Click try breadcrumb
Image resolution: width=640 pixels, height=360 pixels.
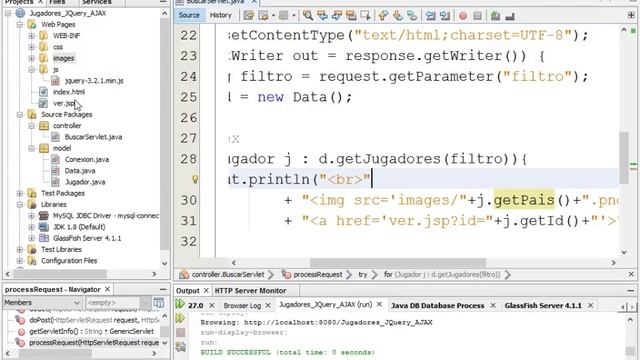(362, 275)
